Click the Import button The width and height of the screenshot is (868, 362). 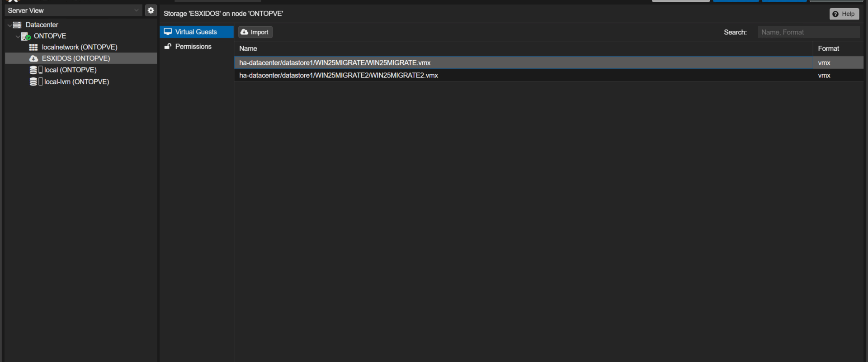click(x=255, y=32)
